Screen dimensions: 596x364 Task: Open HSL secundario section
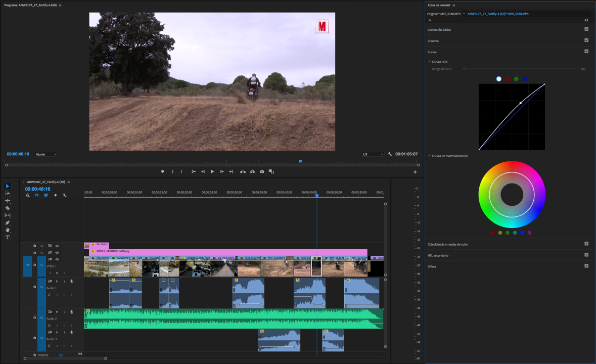(x=438, y=255)
